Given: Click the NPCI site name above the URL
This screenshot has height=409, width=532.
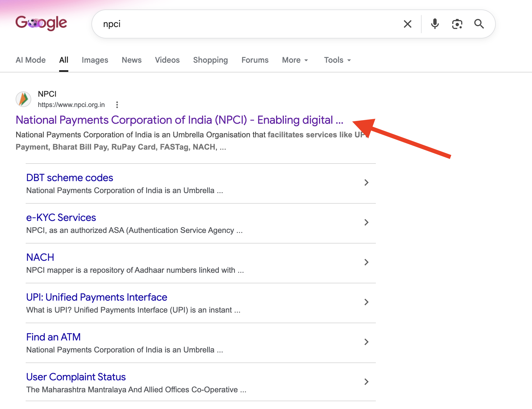Looking at the screenshot, I should pyautogui.click(x=47, y=94).
